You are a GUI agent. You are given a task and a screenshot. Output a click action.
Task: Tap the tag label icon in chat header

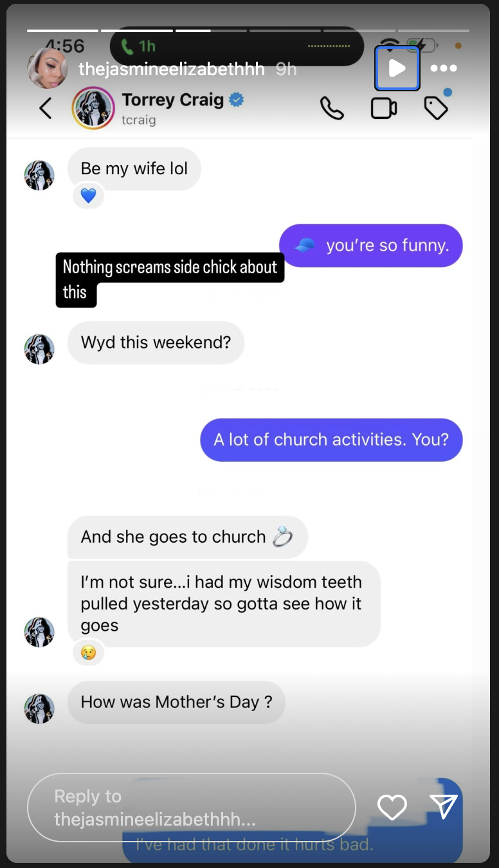(436, 108)
